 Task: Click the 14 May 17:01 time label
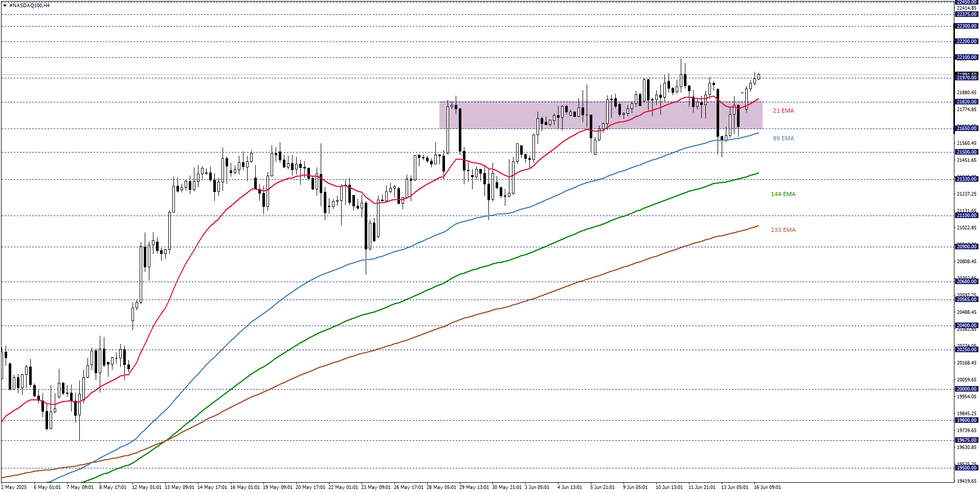212,487
